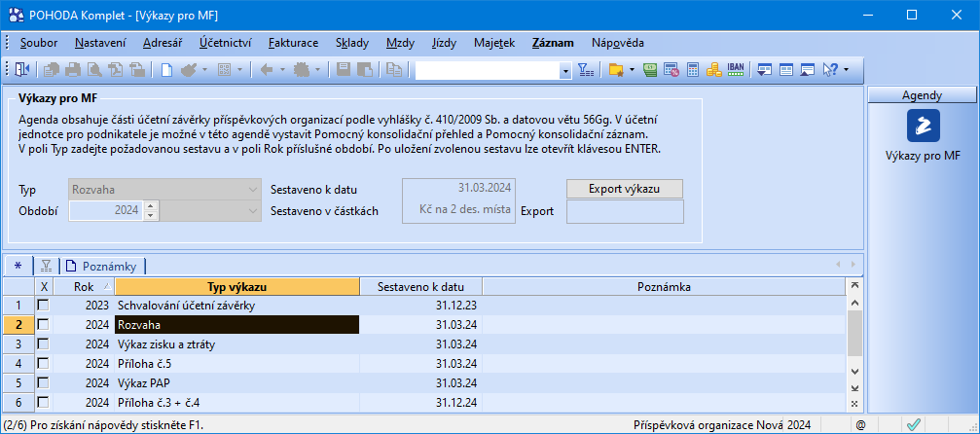Viewport: 980px width, 434px height.
Task: Open the Záznam menu
Action: pos(553,43)
